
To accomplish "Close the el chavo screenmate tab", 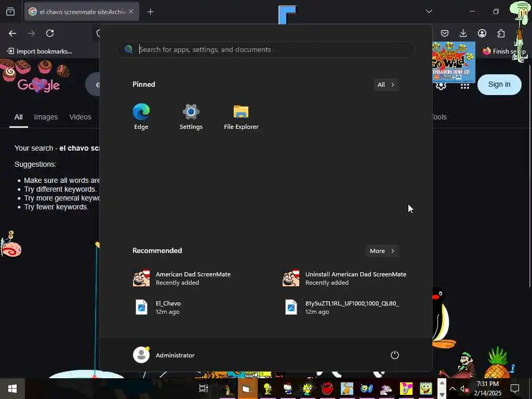I will point(131,11).
